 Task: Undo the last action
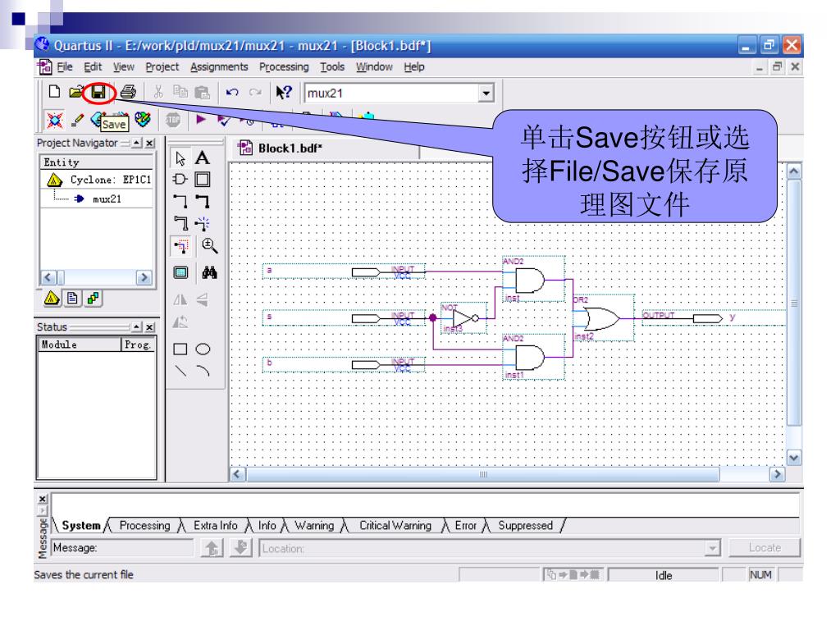pyautogui.click(x=232, y=92)
